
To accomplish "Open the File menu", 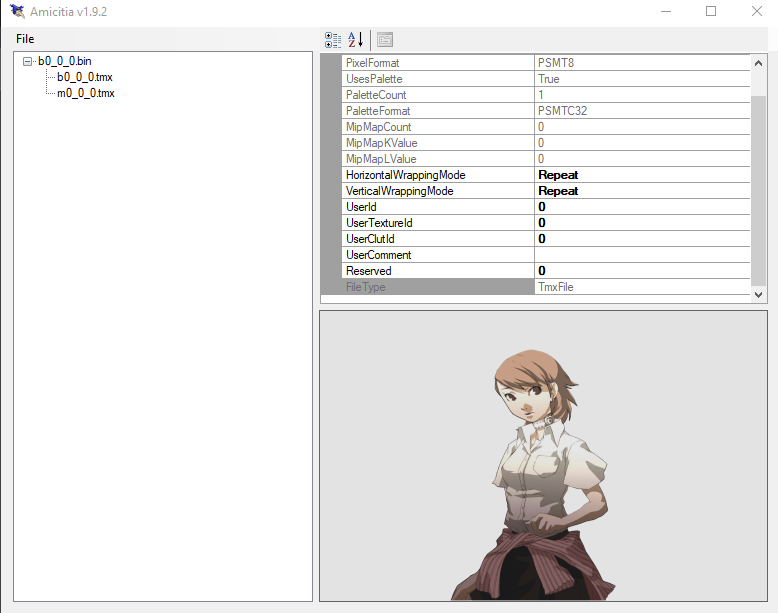I will (x=25, y=39).
